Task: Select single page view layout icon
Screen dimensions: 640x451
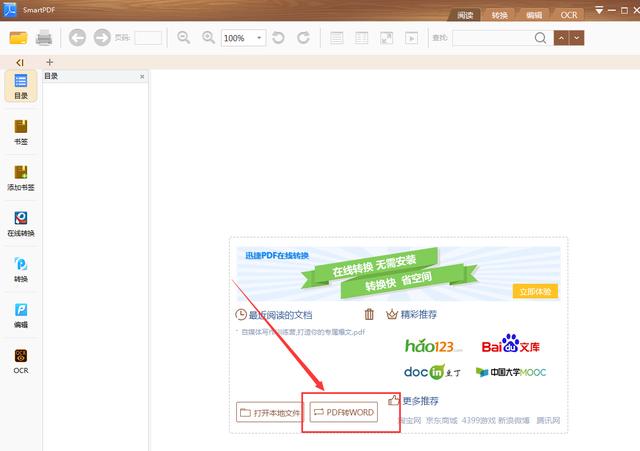Action: 337,38
